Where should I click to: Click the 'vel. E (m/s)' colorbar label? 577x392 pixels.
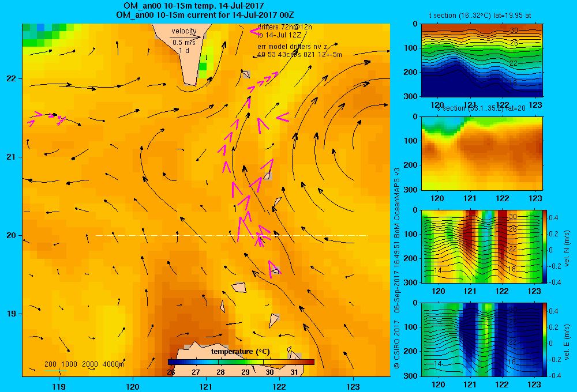[x=567, y=341]
